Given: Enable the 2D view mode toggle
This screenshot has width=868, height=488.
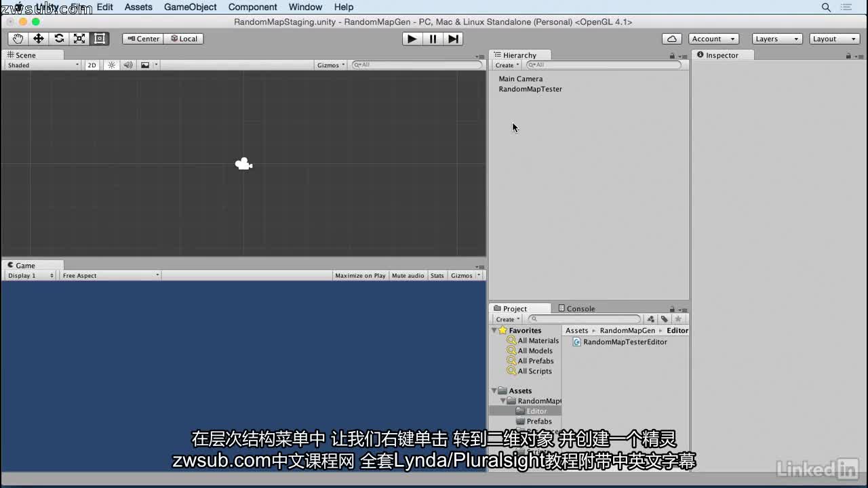Looking at the screenshot, I should (92, 65).
